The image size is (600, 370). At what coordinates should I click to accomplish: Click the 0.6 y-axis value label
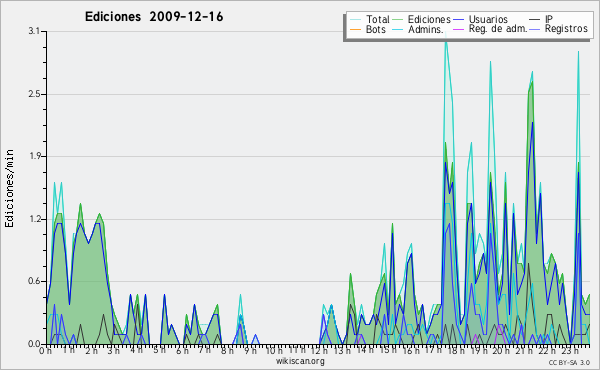pos(34,281)
